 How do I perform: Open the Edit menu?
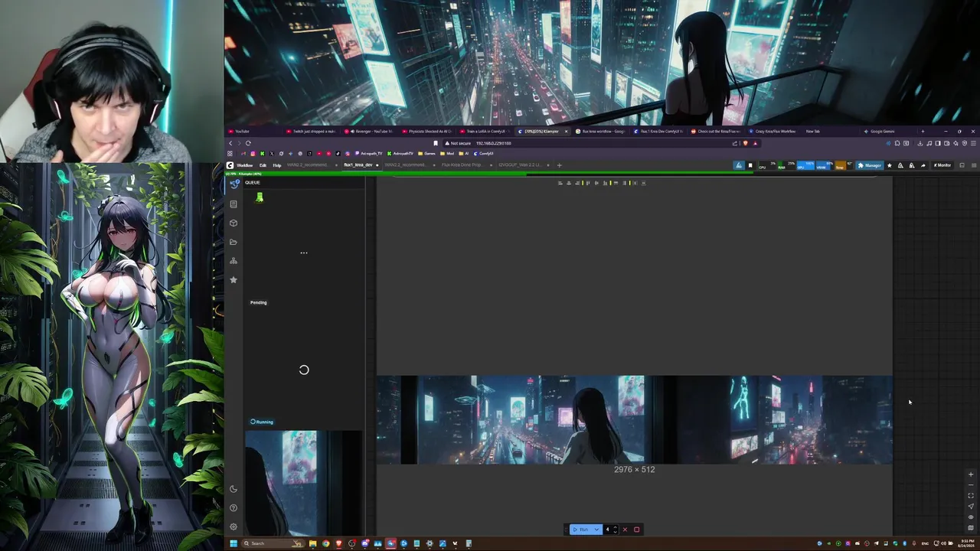click(x=263, y=165)
